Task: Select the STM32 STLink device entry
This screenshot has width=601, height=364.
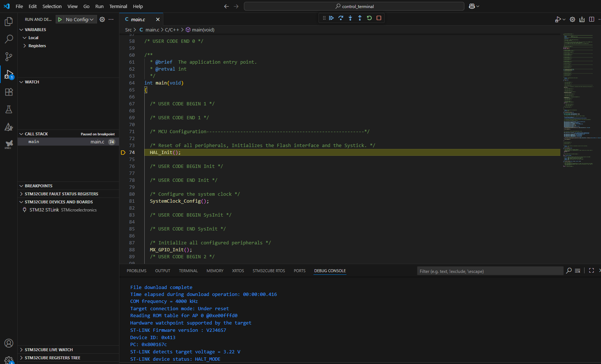Action: pyautogui.click(x=68, y=210)
